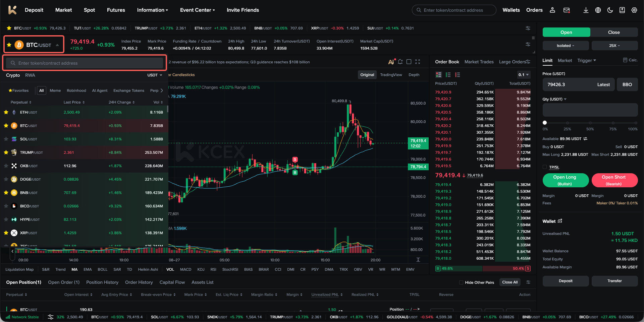Click the Open Long (Bullish) button
The height and width of the screenshot is (322, 644).
click(x=566, y=180)
